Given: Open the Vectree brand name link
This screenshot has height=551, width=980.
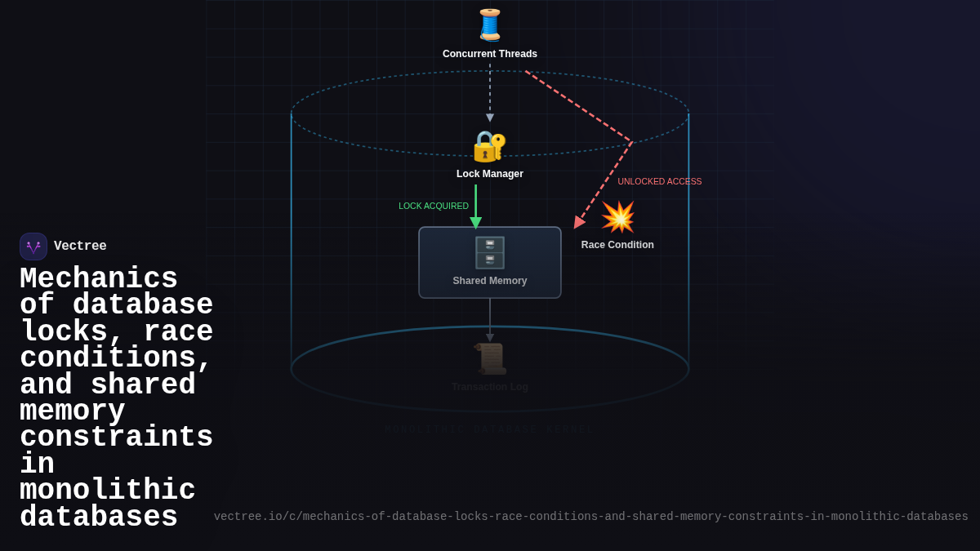Looking at the screenshot, I should tap(80, 247).
